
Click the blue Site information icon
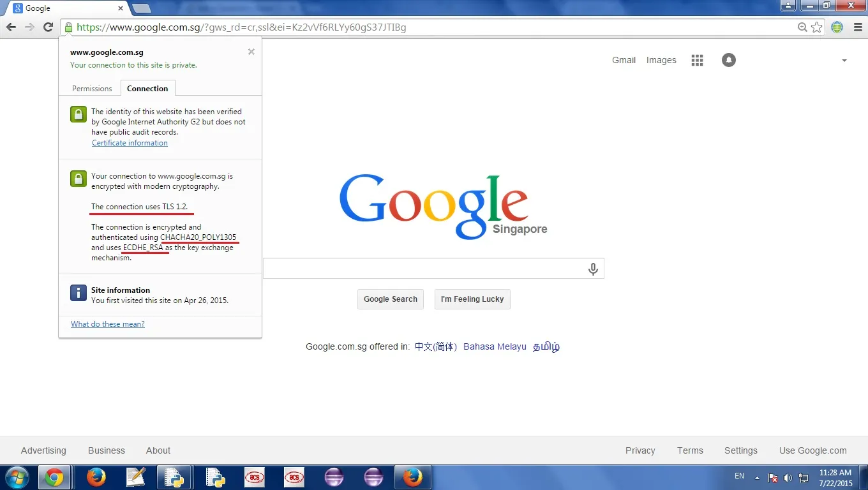[78, 293]
